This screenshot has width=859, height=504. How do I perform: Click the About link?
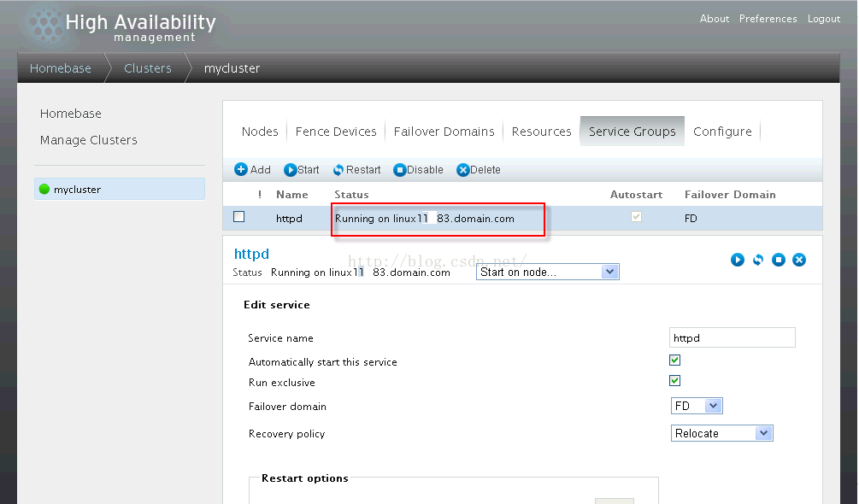715,19
